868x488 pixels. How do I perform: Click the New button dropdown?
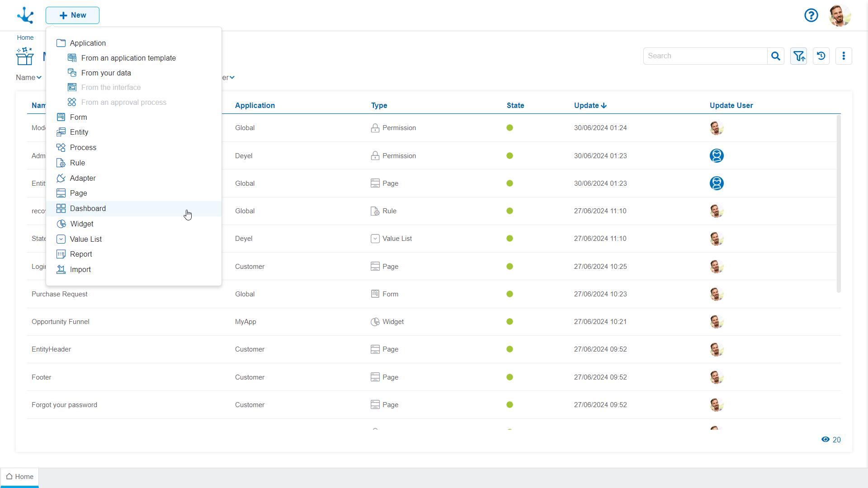click(x=72, y=15)
